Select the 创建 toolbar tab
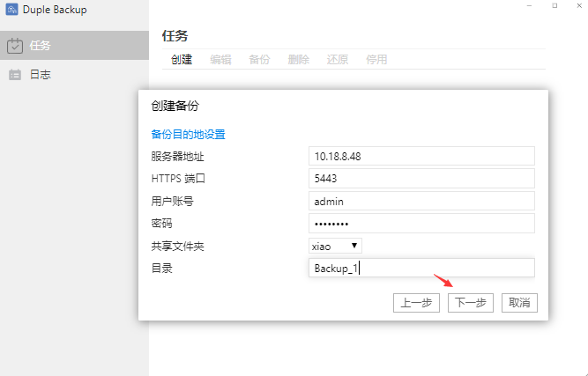 (x=182, y=60)
